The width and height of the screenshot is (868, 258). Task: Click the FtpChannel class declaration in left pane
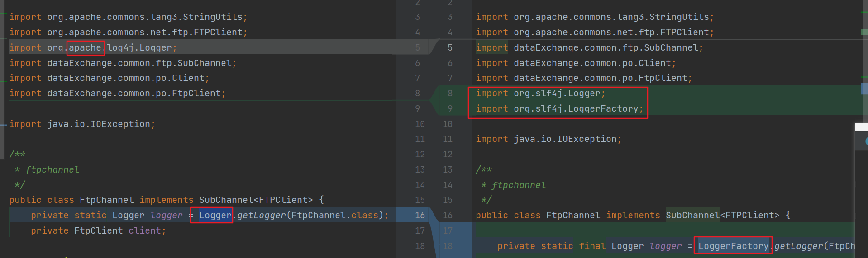(x=167, y=200)
